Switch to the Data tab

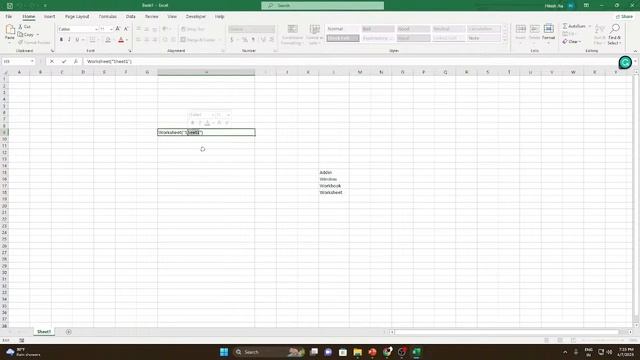(131, 16)
